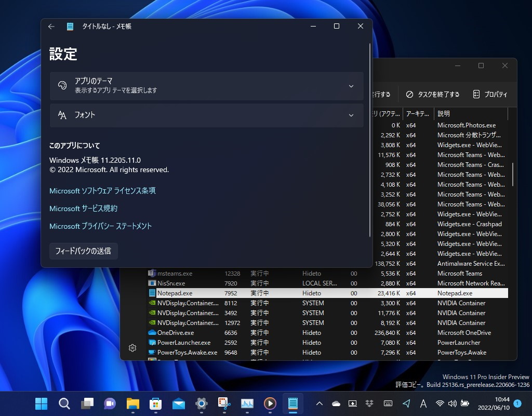Open the OneDrive system tray icon
This screenshot has width=532, height=416.
click(336, 404)
